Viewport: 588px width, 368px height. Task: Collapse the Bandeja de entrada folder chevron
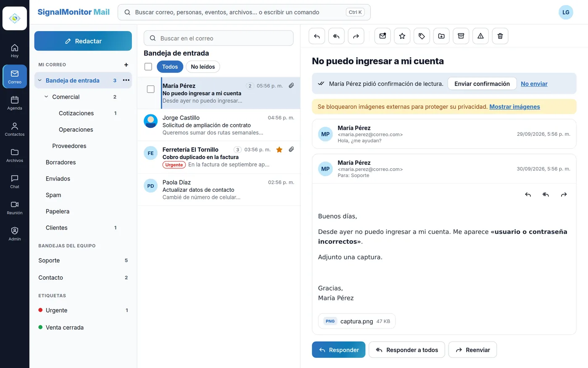click(x=40, y=80)
